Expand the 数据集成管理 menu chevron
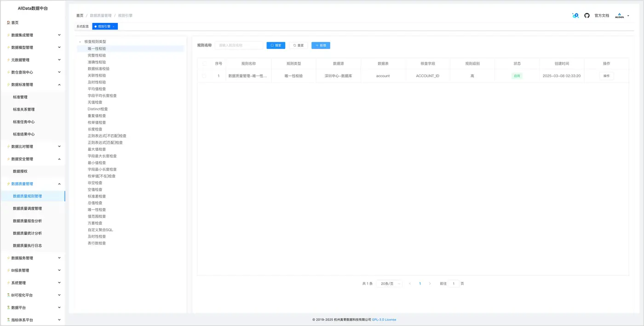Screen dimensions: 644x326 tap(59, 35)
